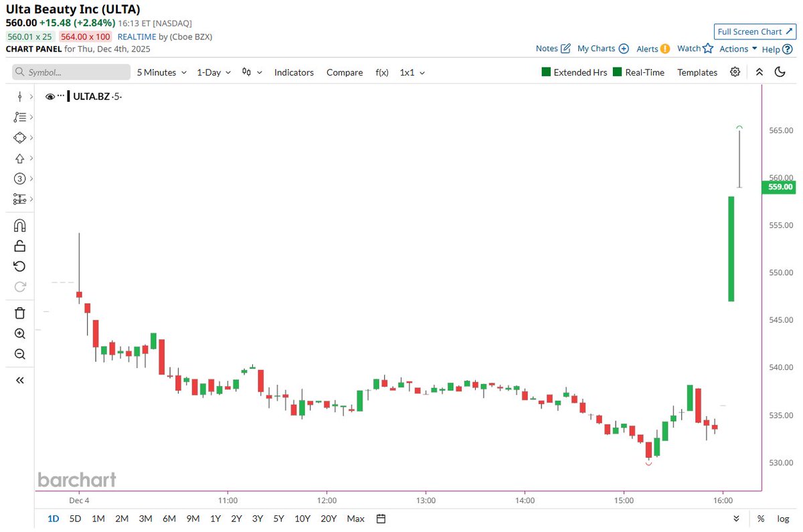Image resolution: width=803 pixels, height=532 pixels.
Task: Collapse the chart toolbar with double chevron
Action: pyautogui.click(x=760, y=72)
